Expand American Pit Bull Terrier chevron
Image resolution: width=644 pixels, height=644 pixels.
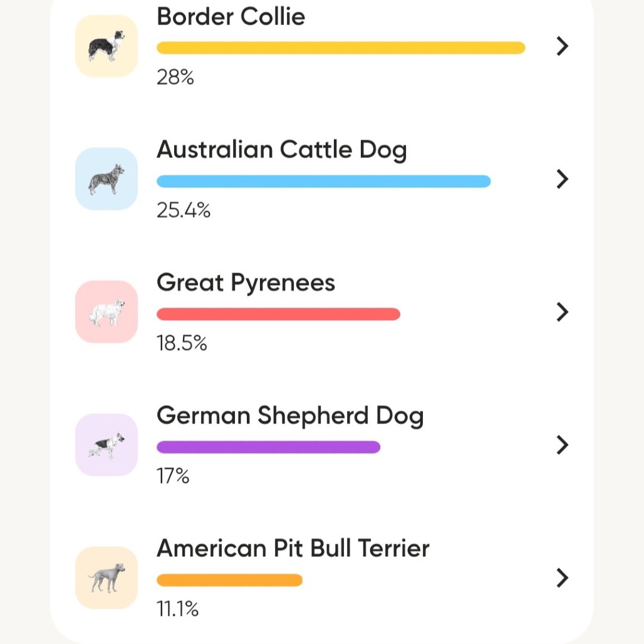pos(563,578)
